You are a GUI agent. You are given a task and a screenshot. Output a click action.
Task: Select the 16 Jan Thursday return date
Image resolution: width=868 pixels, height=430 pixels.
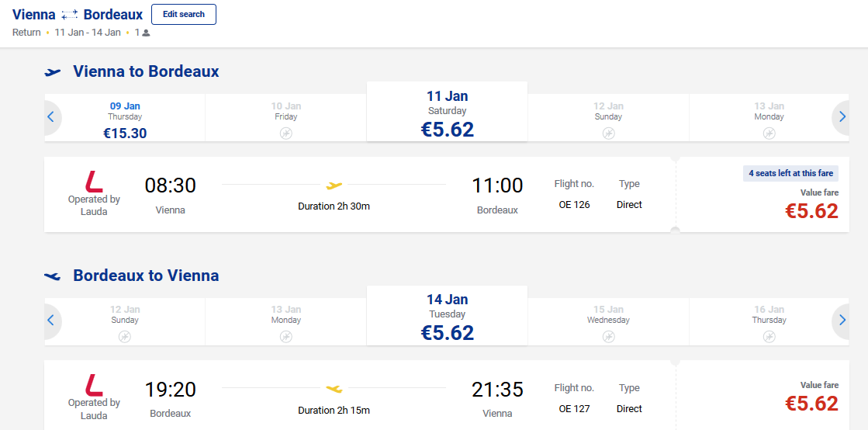pyautogui.click(x=769, y=321)
